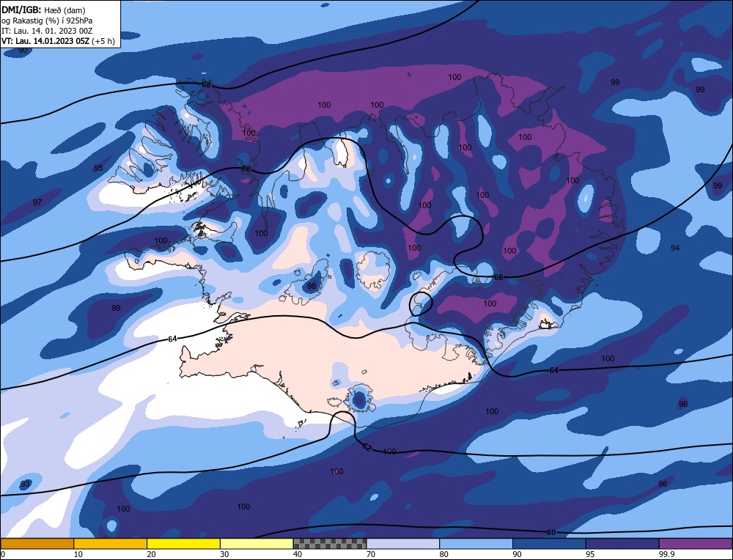Select the purple legend swatch above 99.9

(x=696, y=544)
